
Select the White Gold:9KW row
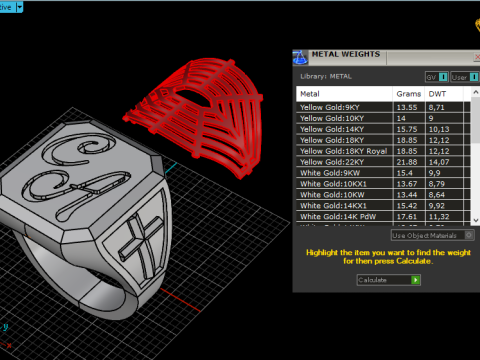click(383, 173)
